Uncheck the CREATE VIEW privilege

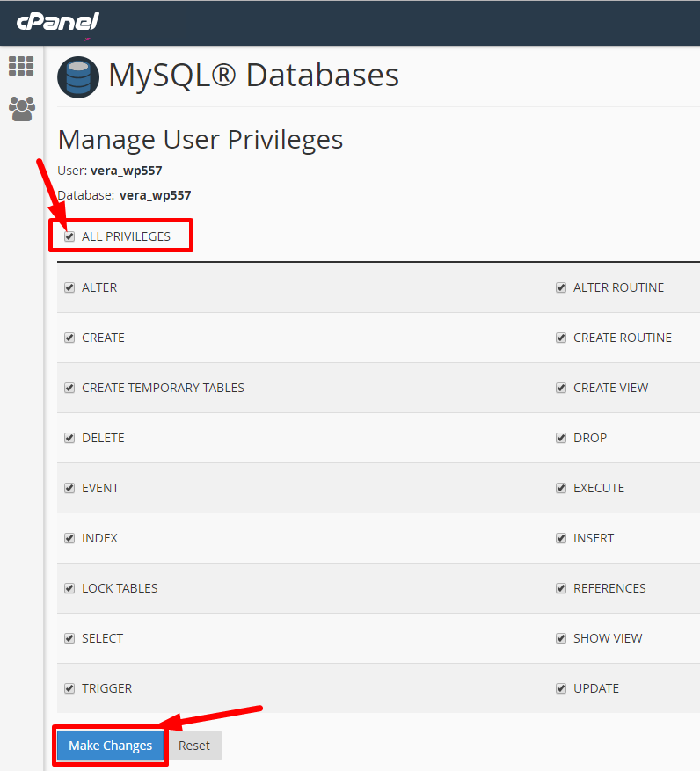pos(561,388)
